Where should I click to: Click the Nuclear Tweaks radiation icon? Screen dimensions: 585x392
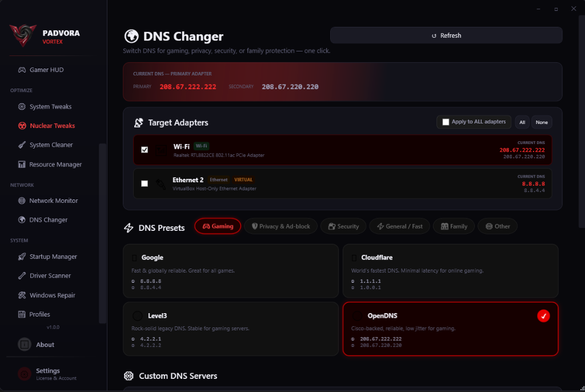[22, 126]
